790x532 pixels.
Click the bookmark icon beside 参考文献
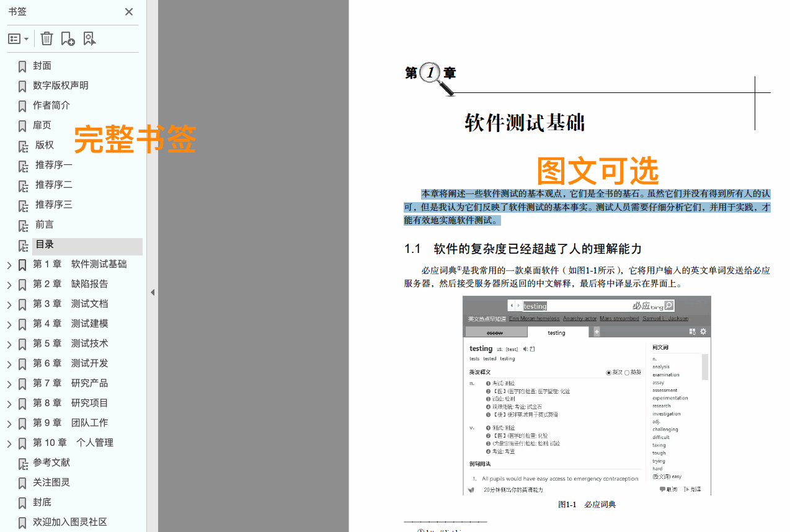[x=22, y=463]
